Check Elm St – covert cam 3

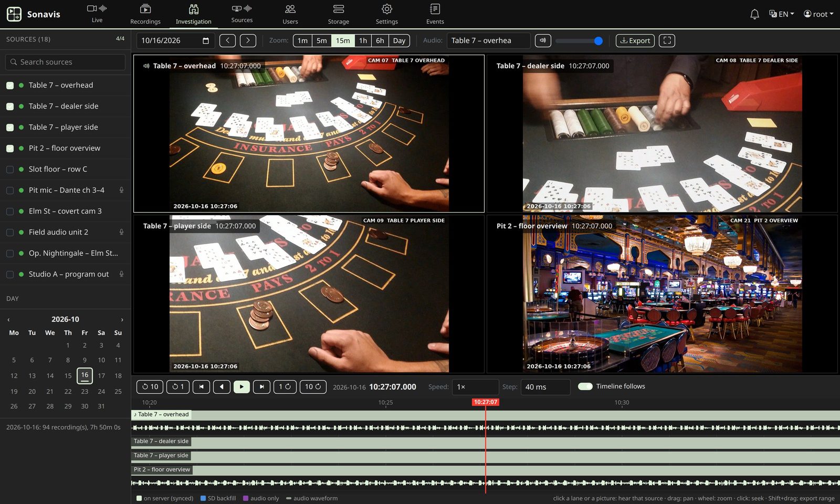pyautogui.click(x=10, y=211)
